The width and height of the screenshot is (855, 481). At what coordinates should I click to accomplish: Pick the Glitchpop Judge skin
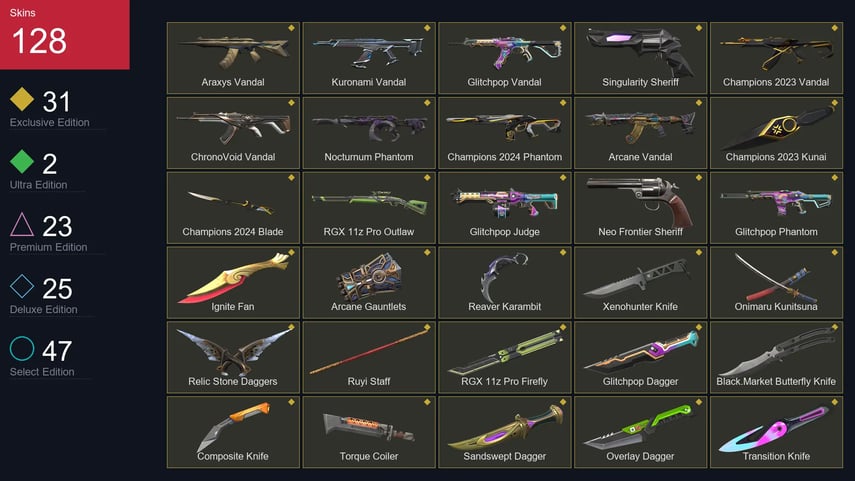pyautogui.click(x=504, y=207)
